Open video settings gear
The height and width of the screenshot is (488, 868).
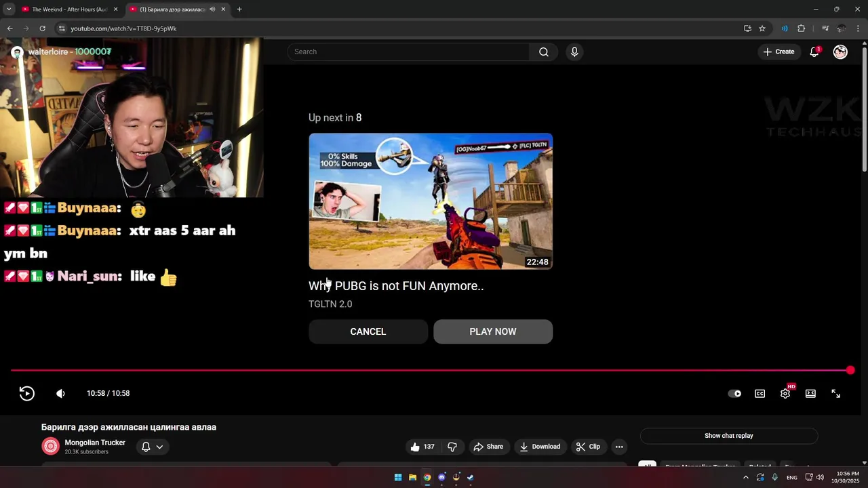pos(785,393)
